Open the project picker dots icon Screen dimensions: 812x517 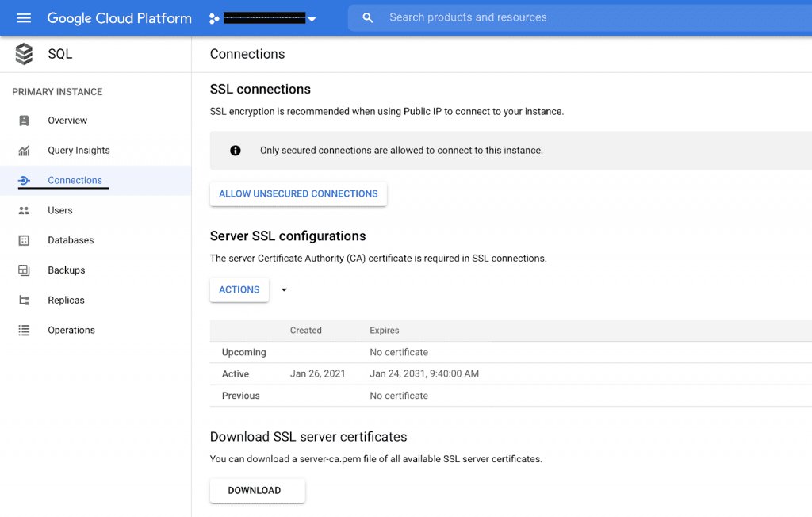tap(213, 18)
